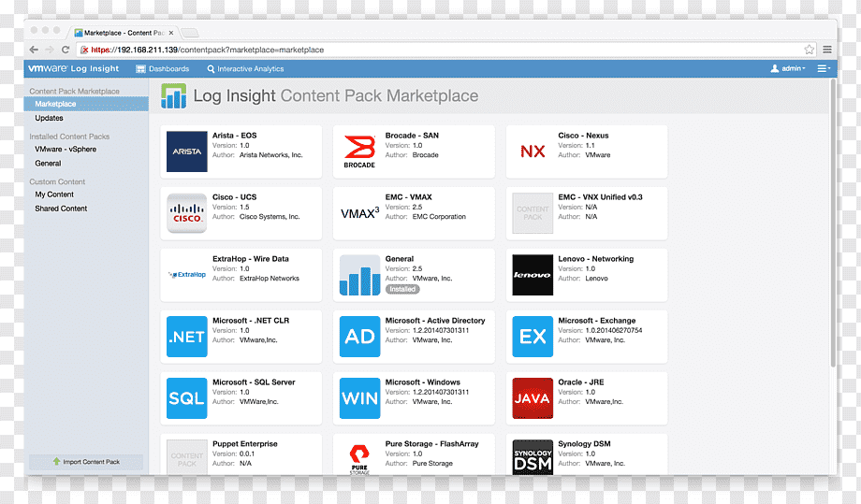Viewport: 861px width, 504px height.
Task: Click the Lenovo Networking logo
Action: [x=533, y=275]
